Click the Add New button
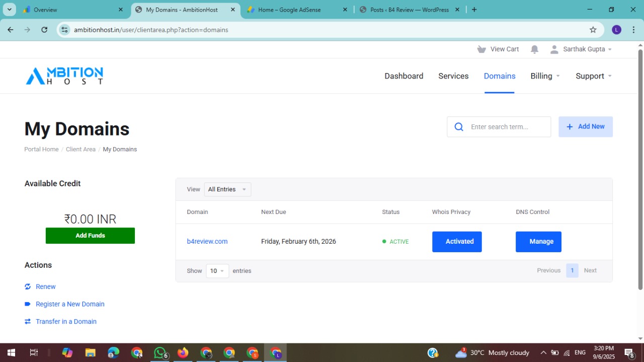 pos(586,127)
